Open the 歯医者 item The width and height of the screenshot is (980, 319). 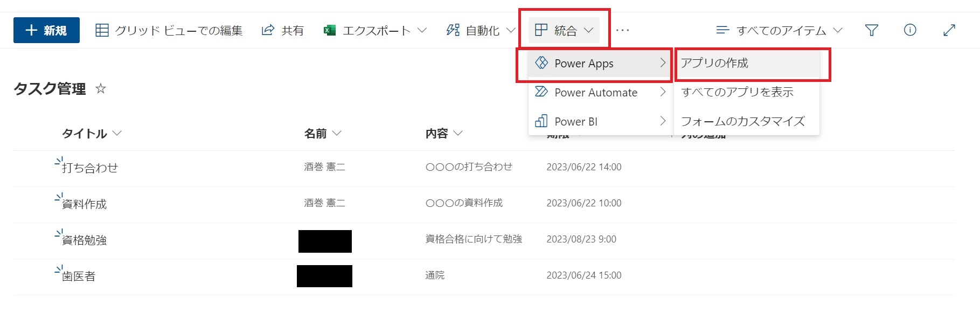[79, 276]
